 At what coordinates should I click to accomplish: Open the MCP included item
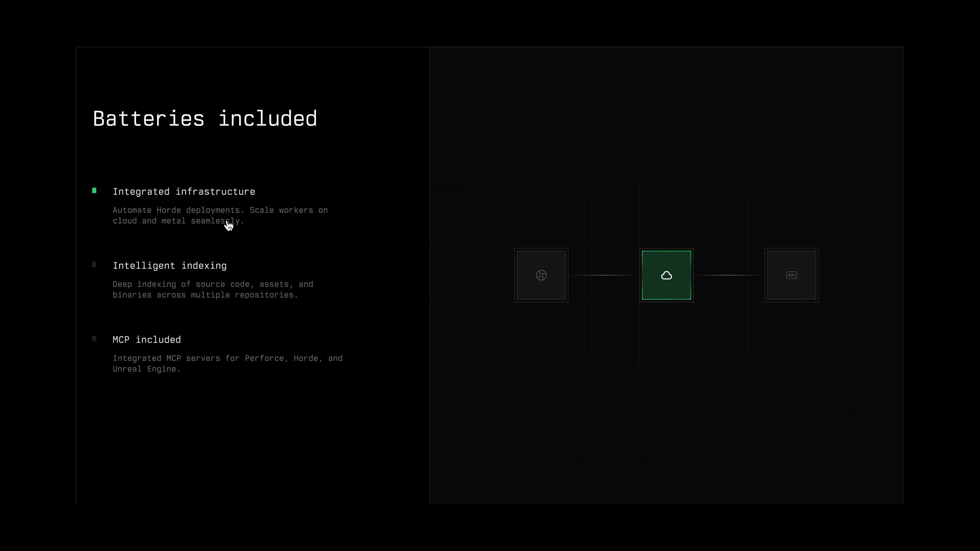coord(146,340)
